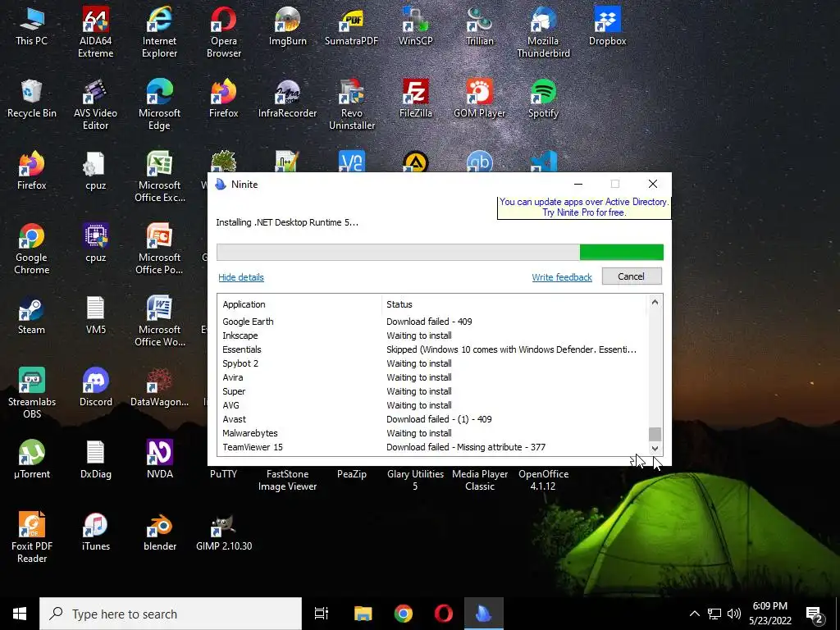
Task: Click the Ninite Pro Active Directory tip
Action: click(584, 208)
